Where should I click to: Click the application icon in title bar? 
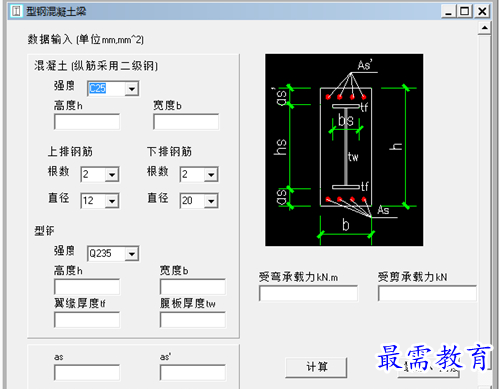coord(16,11)
